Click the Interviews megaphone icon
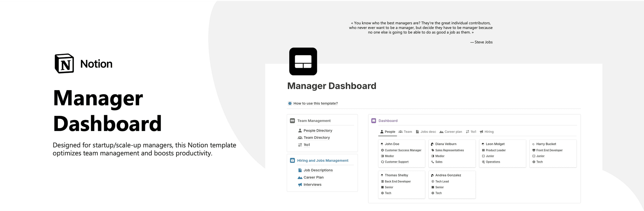Screen dimensions: 644x211 coord(300,185)
